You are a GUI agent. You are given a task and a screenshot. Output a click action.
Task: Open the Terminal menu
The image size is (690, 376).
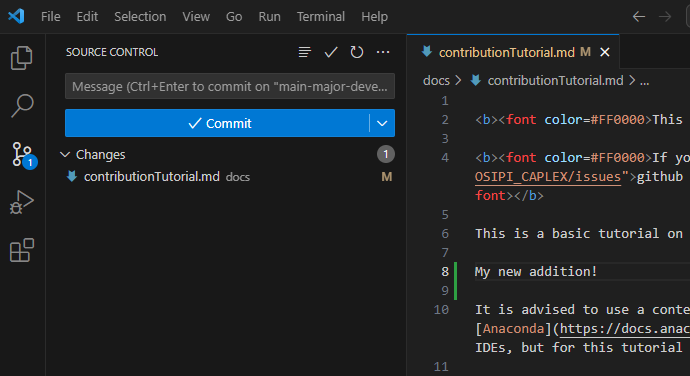tap(321, 17)
